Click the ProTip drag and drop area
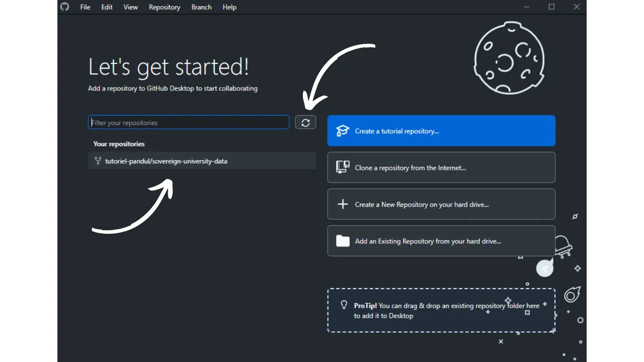This screenshot has height=362, width=644. pyautogui.click(x=441, y=310)
